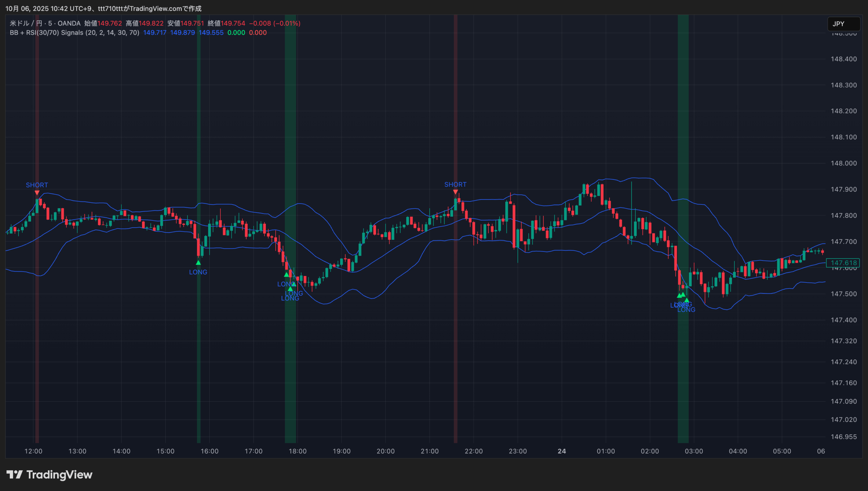Click the bold 24 date label on the time axis
The height and width of the screenshot is (491, 868).
[x=562, y=451]
